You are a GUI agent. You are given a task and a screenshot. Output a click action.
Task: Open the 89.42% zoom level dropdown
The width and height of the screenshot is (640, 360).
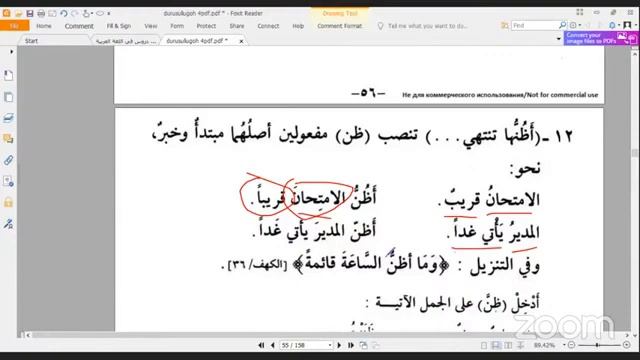coord(564,345)
